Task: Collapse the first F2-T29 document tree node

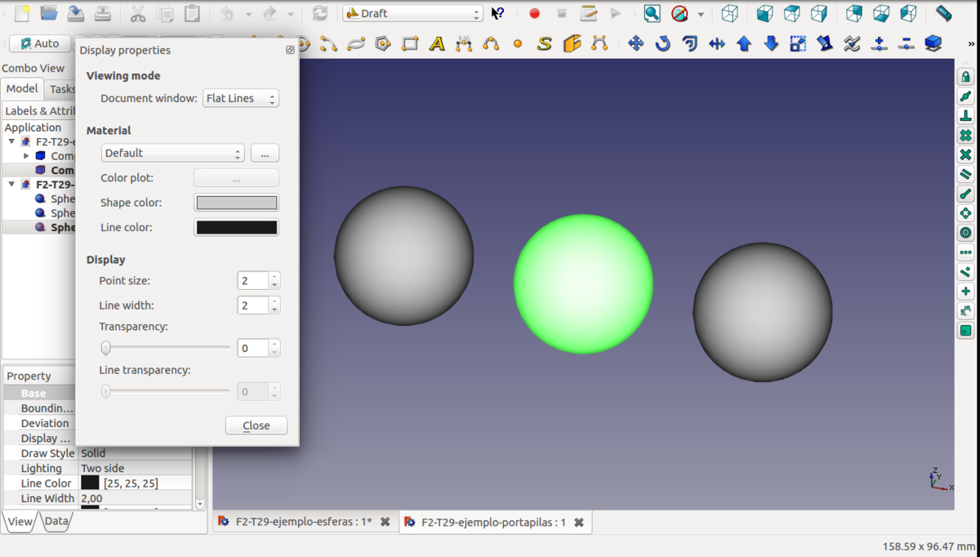Action: pos(11,141)
